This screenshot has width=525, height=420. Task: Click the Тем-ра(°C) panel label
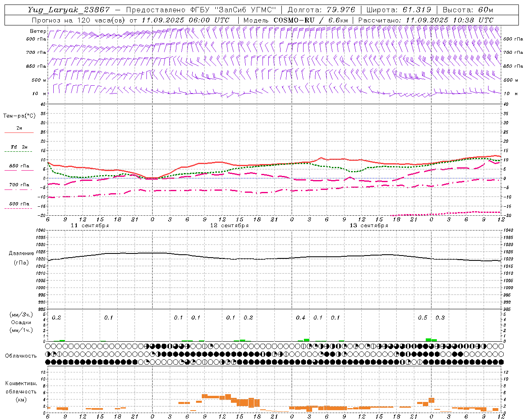tap(19, 116)
